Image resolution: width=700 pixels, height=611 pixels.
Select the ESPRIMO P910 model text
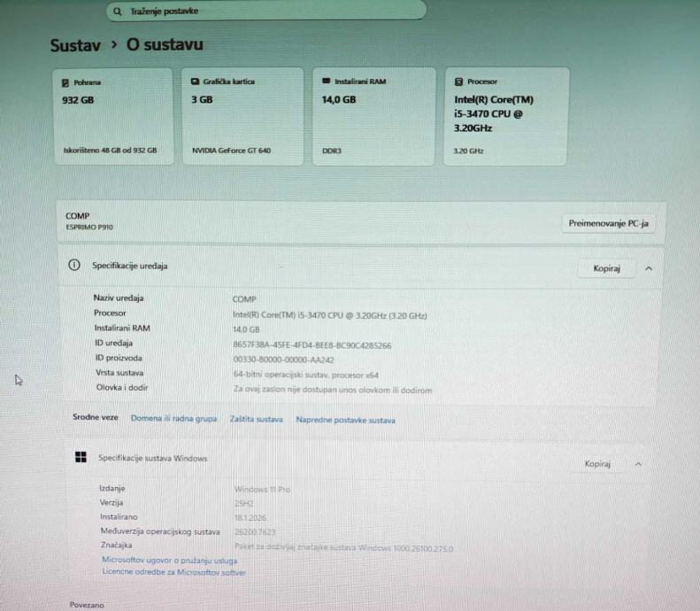coord(89,227)
